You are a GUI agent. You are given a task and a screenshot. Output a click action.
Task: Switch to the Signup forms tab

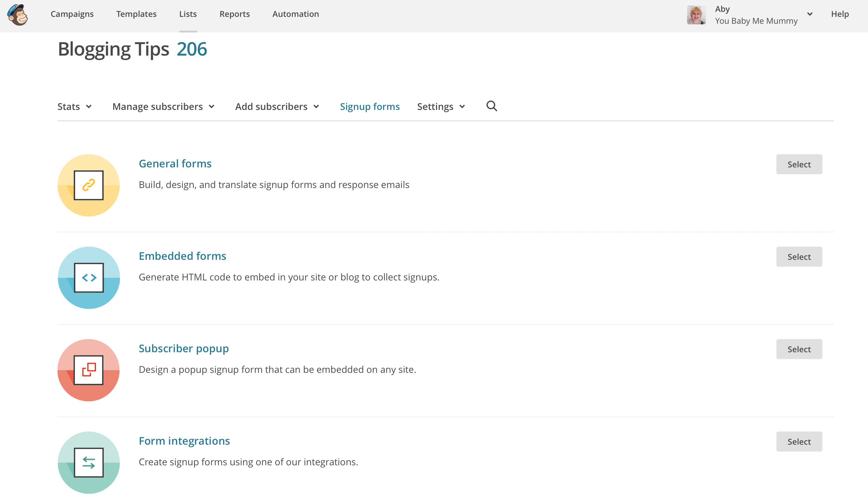coord(370,106)
